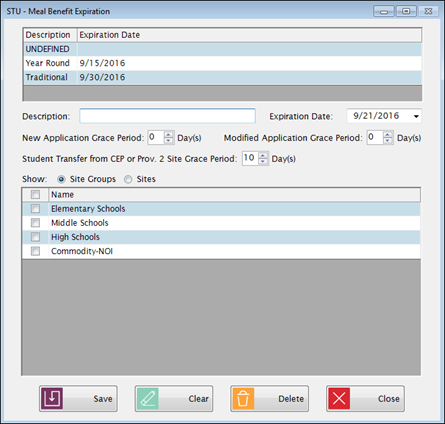
Task: Click the orange Delete trash icon
Action: coord(243,398)
